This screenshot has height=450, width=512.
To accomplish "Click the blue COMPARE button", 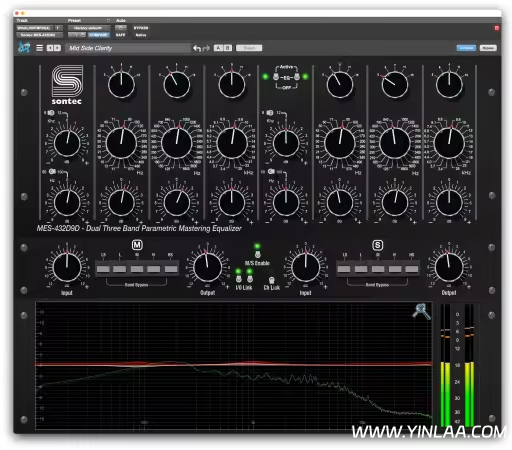I will [x=99, y=35].
